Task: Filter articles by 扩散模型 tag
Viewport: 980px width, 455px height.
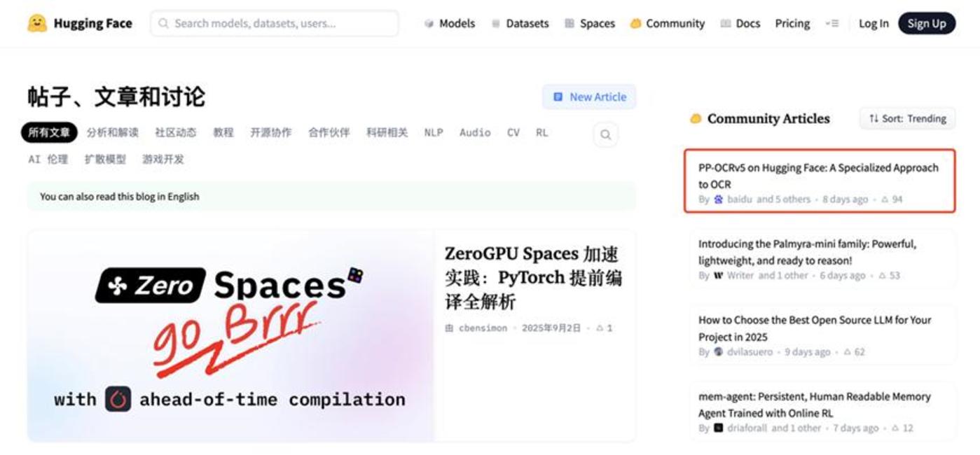Action: (105, 159)
